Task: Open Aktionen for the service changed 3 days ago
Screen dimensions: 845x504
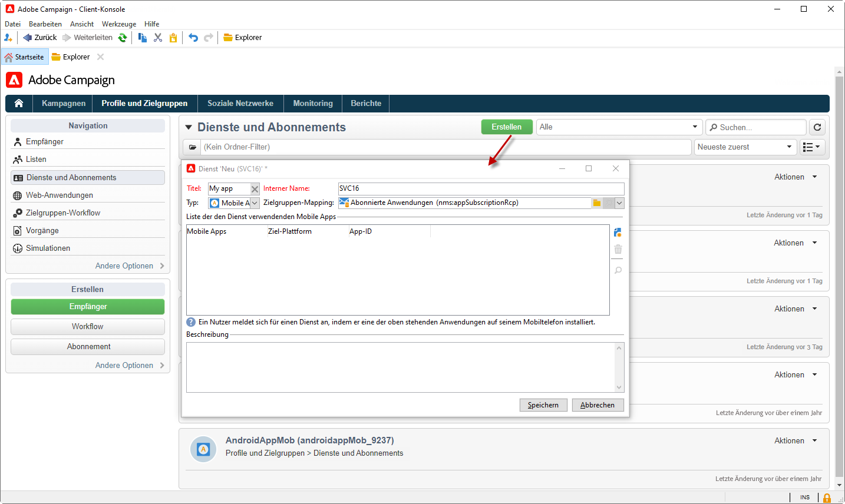Action: coord(796,309)
